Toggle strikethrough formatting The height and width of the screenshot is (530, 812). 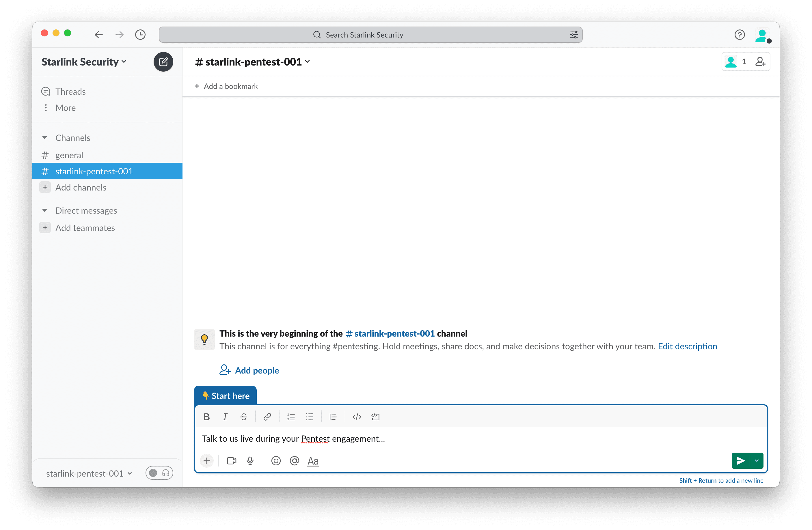(244, 417)
